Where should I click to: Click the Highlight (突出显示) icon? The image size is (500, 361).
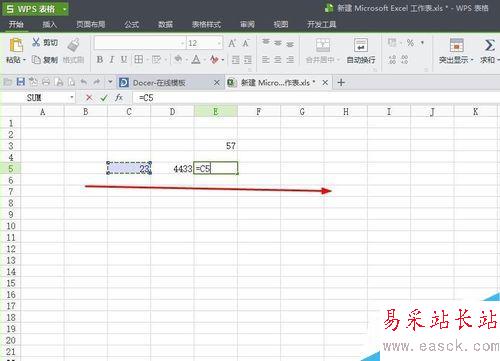pyautogui.click(x=456, y=45)
